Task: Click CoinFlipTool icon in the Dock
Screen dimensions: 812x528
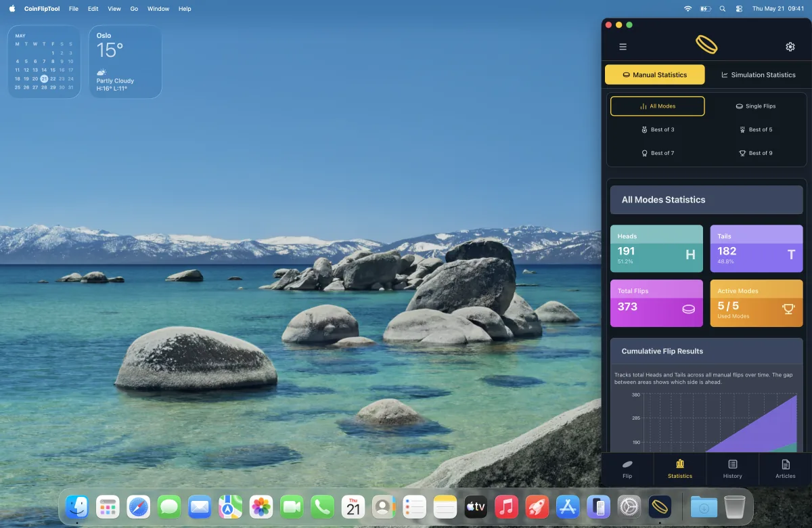Action: pyautogui.click(x=660, y=506)
